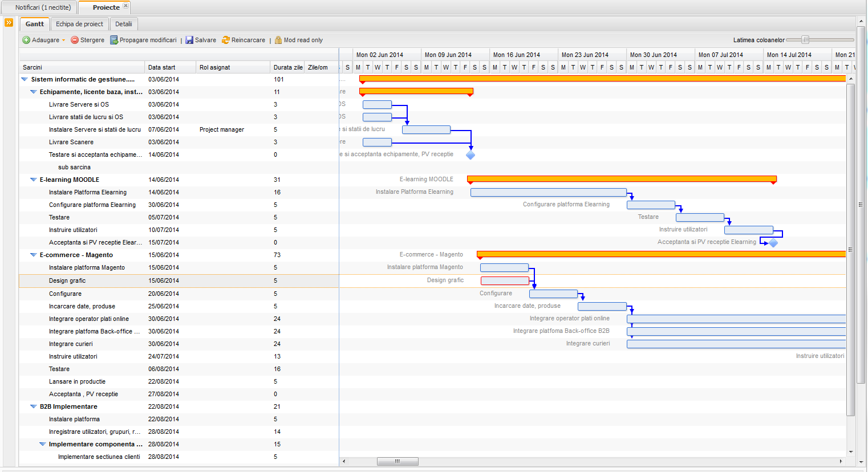
Task: Sort by the Data start column header
Action: coord(170,67)
